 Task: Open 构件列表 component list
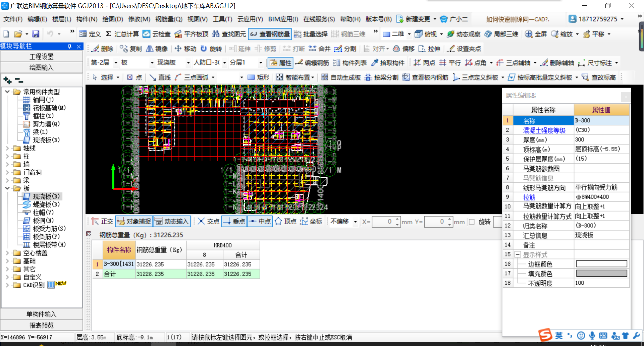(350, 63)
